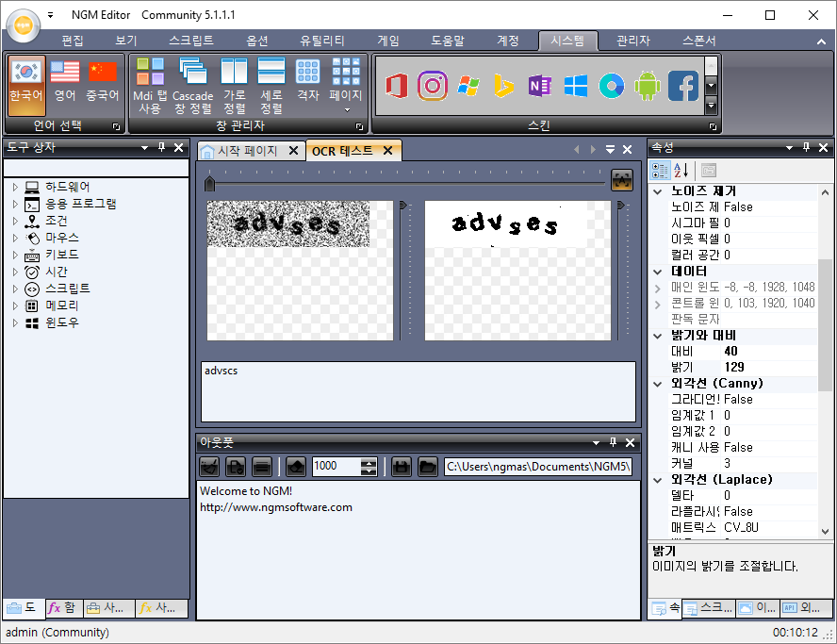This screenshot has height=644, width=837.
Task: Expand the 메모리 tree node
Action: [15, 305]
